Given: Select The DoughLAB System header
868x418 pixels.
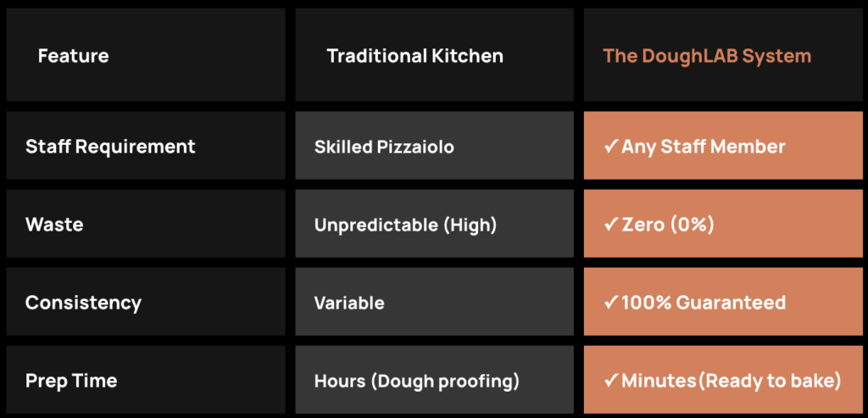Looking at the screenshot, I should (x=706, y=56).
